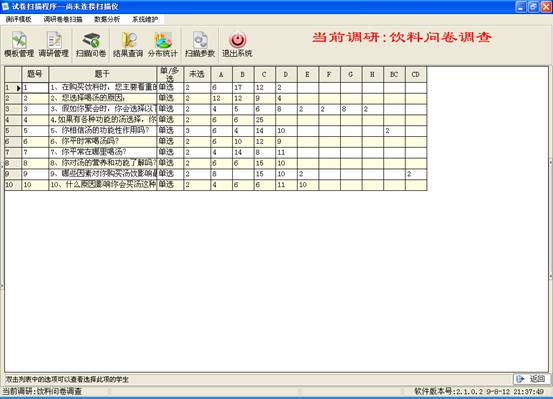Open 分布统计 distribution statistics chart tool
The image size is (553, 399).
tap(163, 45)
